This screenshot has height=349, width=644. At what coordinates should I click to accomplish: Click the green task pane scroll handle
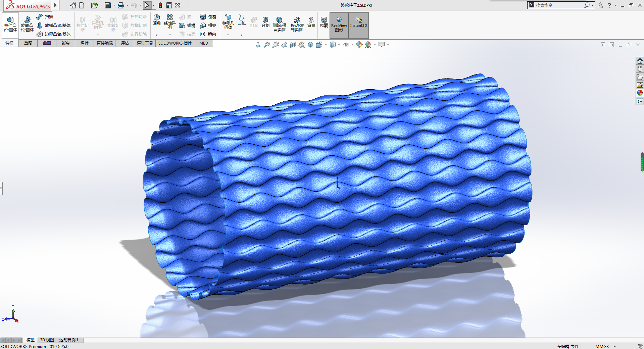[642, 162]
